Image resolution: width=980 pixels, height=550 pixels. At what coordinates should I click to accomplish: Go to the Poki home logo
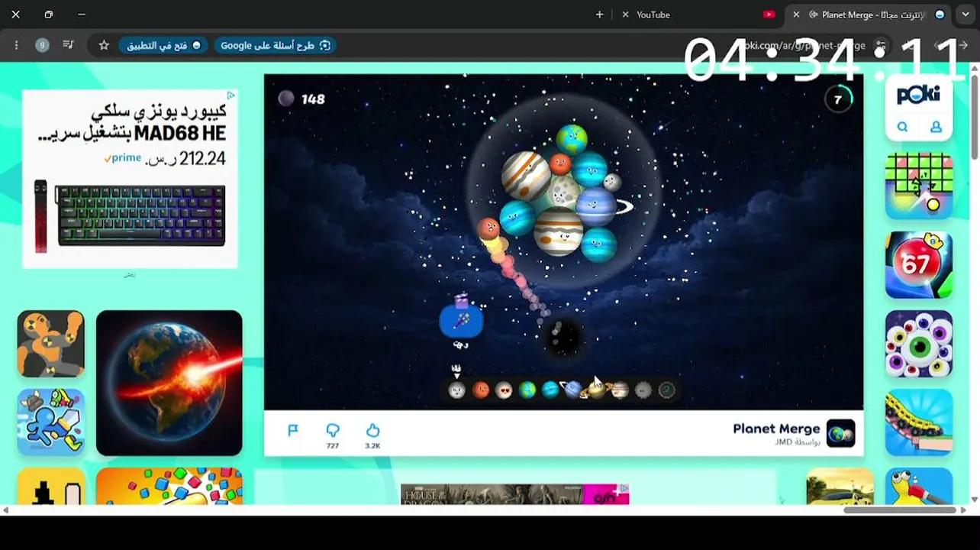[918, 95]
